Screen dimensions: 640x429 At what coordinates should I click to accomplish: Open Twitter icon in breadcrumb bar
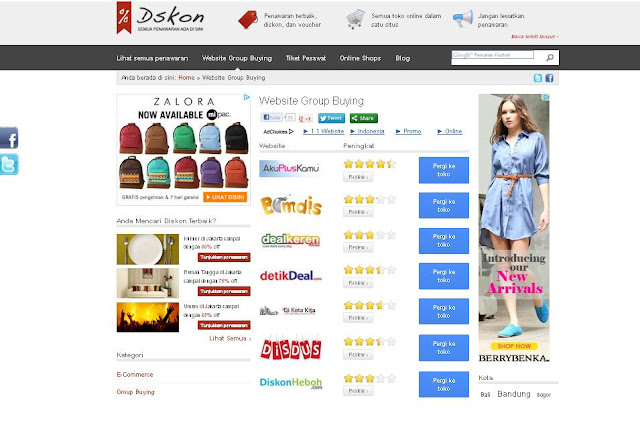pos(538,78)
